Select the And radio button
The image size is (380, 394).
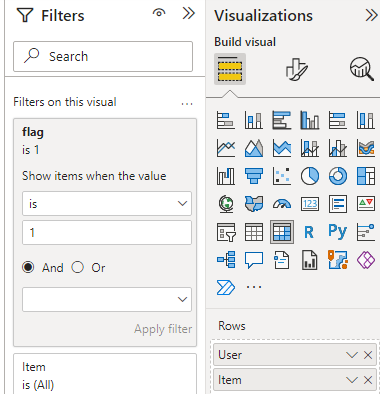28,267
